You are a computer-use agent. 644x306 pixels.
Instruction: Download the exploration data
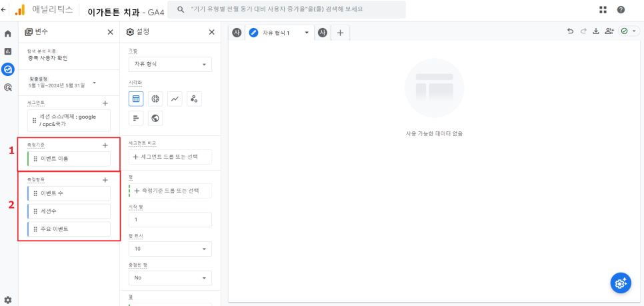coord(596,31)
